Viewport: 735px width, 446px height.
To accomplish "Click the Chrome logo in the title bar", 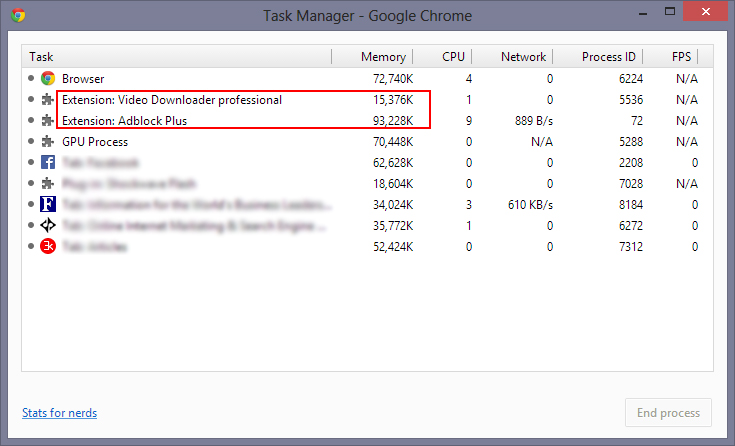I will 18,15.
